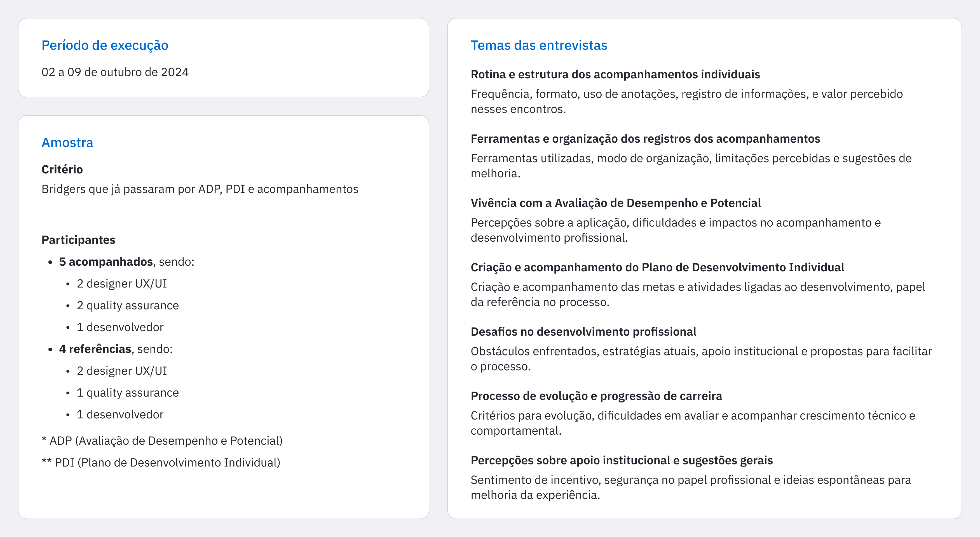Select 'Percepções sobre apoio institucional' title
Image resolution: width=980 pixels, height=537 pixels.
click(622, 460)
